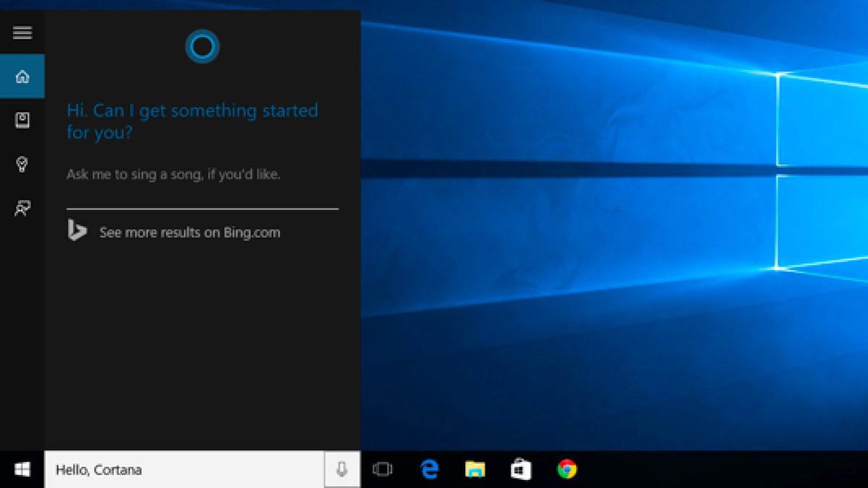868x488 pixels.
Task: Click the highlighted Home panel in sidebar
Action: coord(22,76)
